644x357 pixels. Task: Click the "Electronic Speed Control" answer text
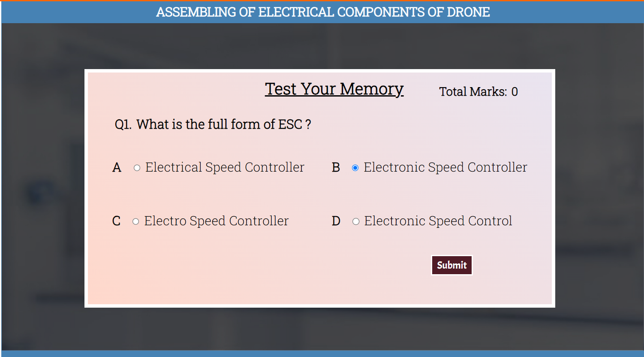tap(438, 221)
